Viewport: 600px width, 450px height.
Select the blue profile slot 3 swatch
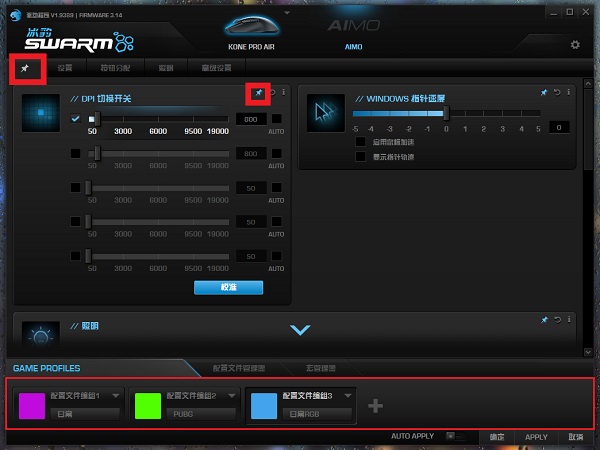264,406
